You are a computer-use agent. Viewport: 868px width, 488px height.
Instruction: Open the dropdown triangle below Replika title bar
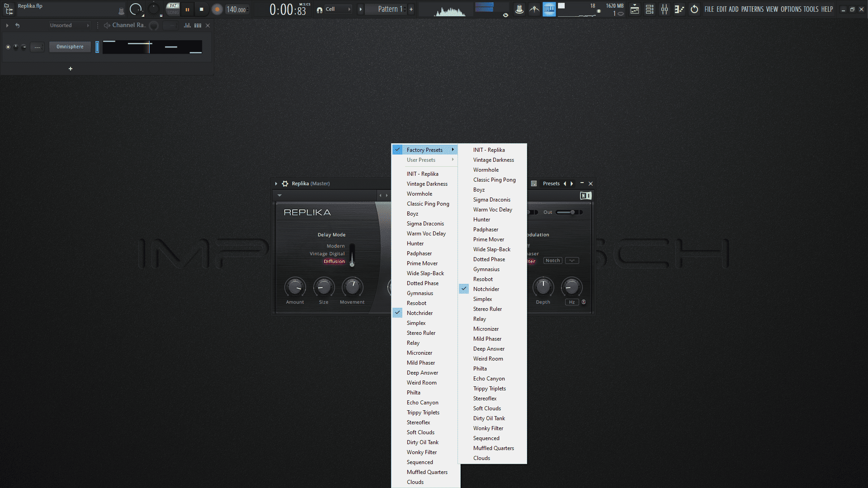coord(279,196)
